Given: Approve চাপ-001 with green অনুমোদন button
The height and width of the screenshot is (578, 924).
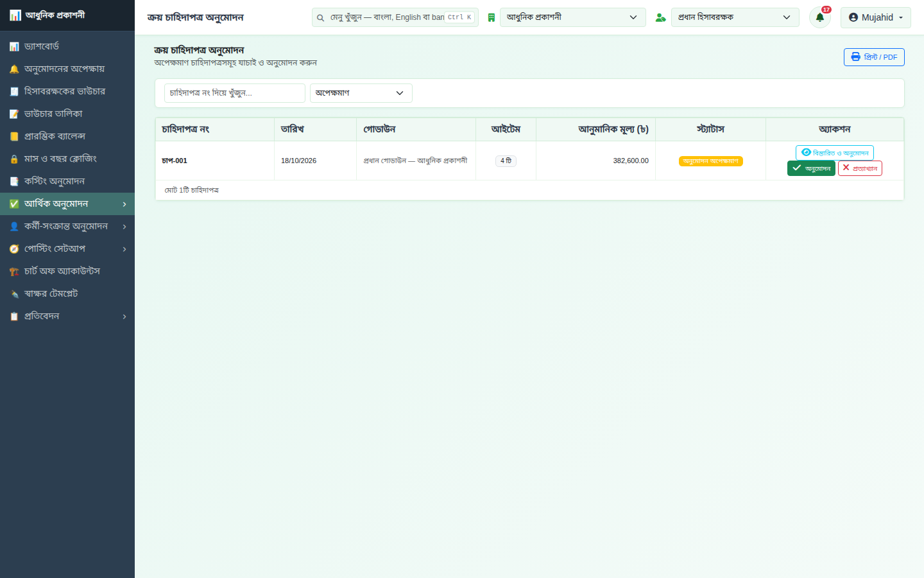Looking at the screenshot, I should point(811,168).
